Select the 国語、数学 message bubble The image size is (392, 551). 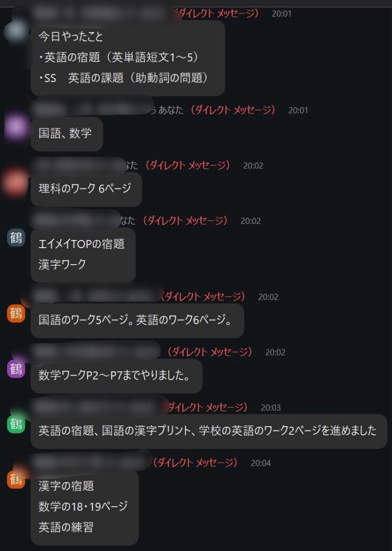67,133
